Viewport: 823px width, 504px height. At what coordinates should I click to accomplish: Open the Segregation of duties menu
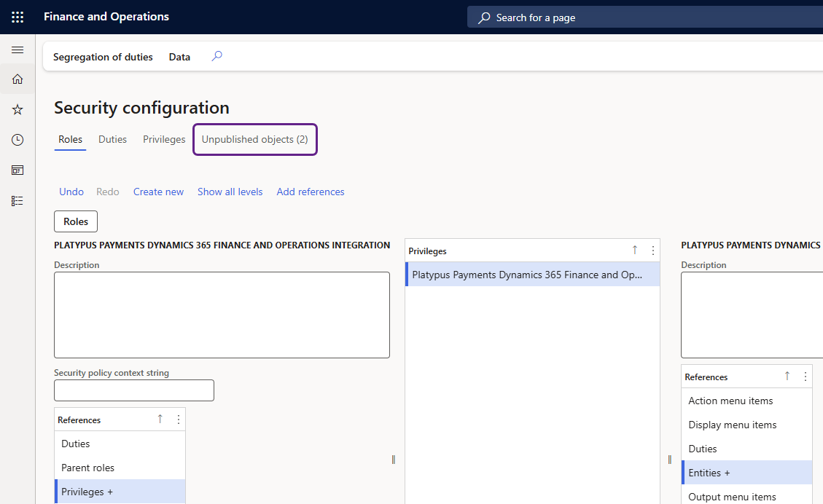tap(103, 57)
